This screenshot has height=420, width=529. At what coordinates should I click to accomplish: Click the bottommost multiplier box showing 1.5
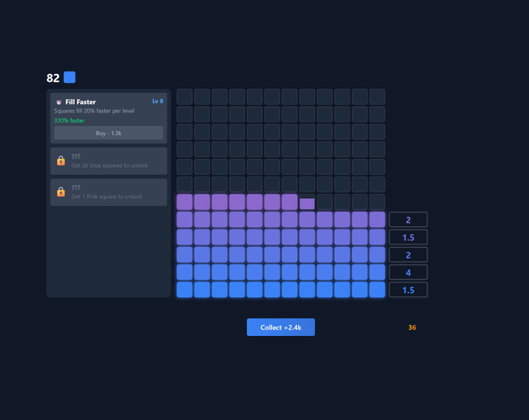(x=408, y=290)
